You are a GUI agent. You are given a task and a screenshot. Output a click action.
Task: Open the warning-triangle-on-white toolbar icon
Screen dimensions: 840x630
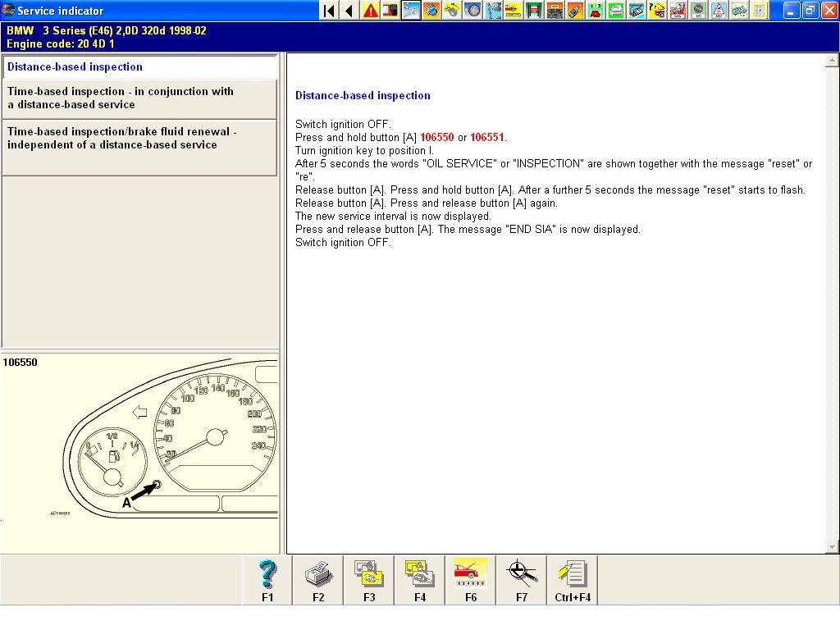718,10
